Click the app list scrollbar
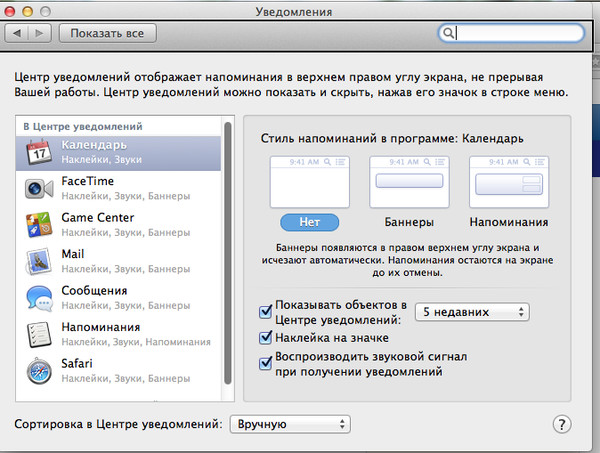This screenshot has width=600, height=453. click(228, 253)
